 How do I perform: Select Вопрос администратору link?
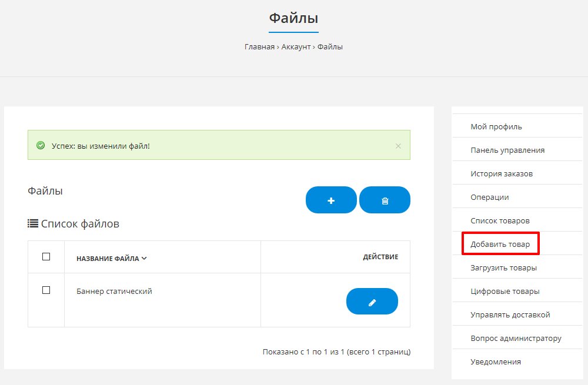point(516,338)
